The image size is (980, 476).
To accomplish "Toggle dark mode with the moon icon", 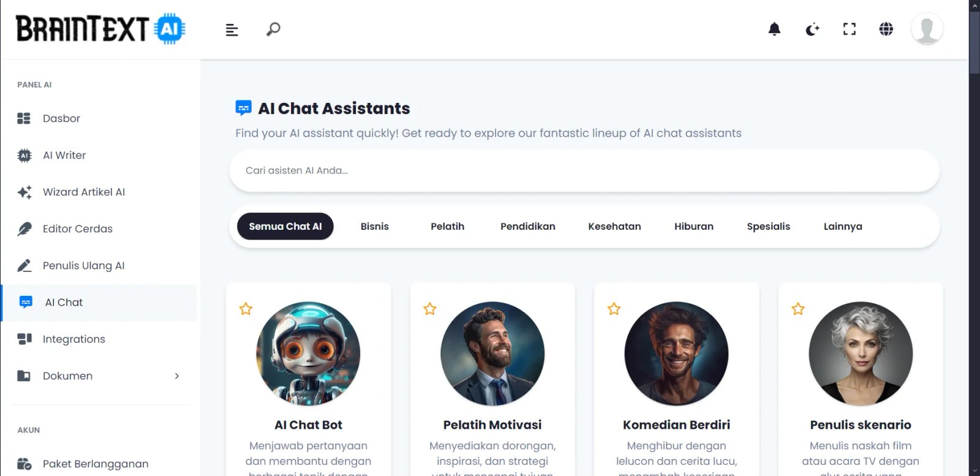I will 812,29.
